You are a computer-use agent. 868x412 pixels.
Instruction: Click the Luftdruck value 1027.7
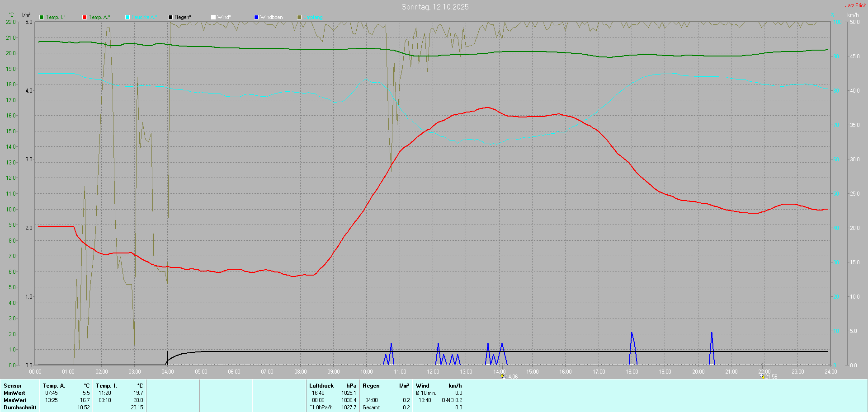(349, 407)
